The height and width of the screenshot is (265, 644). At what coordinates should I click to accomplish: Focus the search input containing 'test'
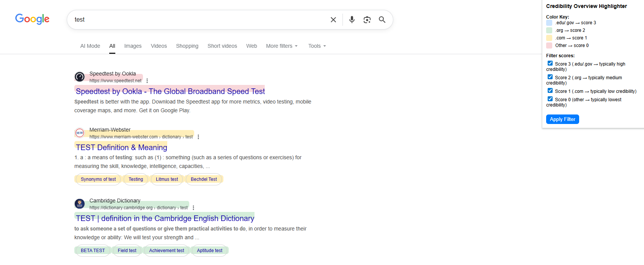click(x=199, y=20)
